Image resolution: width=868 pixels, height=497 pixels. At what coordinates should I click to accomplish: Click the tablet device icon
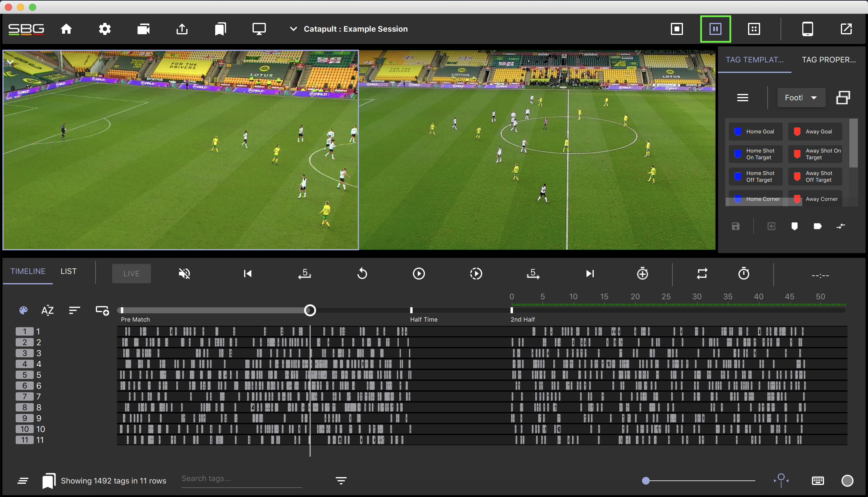pos(807,29)
